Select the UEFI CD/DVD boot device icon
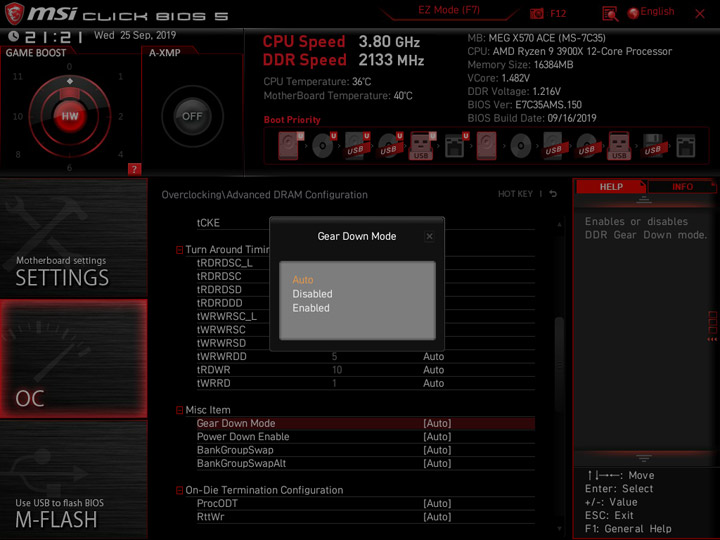The image size is (720, 540). (x=323, y=146)
